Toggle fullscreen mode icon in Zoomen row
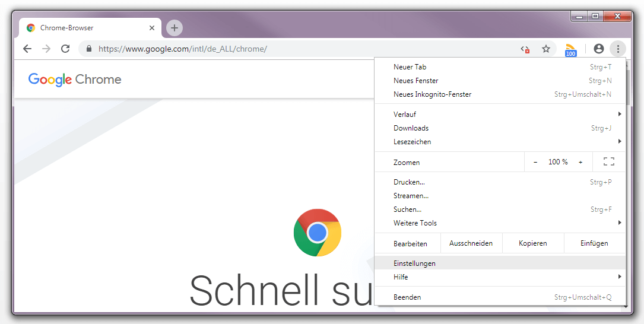Image resolution: width=644 pixels, height=324 pixels. [609, 162]
